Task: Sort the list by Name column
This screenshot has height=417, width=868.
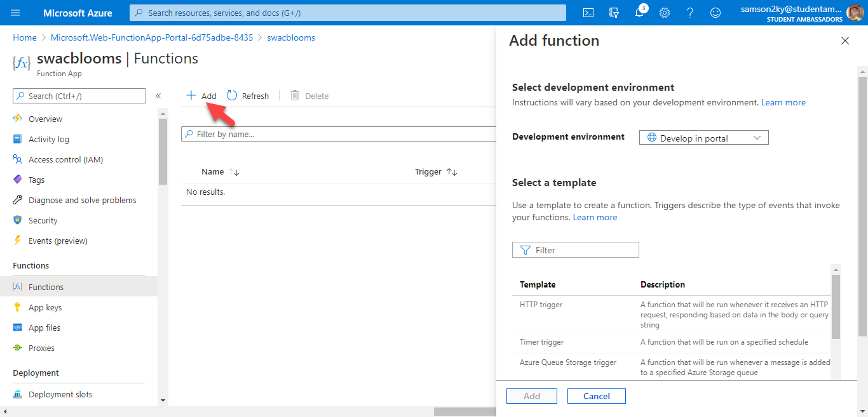Action: click(220, 172)
